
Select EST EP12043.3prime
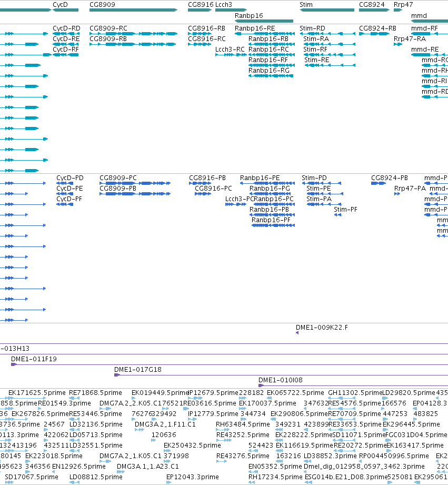[192, 477]
